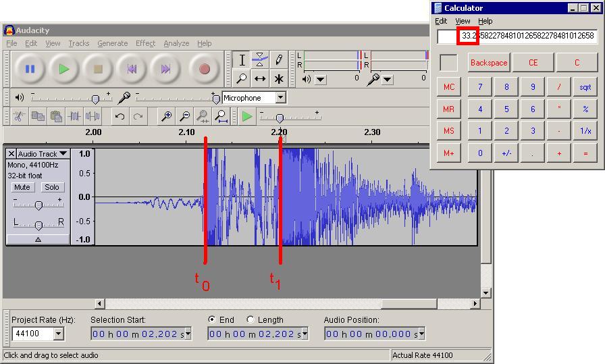The image size is (605, 364).
Task: Click the Zoom In magnifier icon
Action: [165, 117]
